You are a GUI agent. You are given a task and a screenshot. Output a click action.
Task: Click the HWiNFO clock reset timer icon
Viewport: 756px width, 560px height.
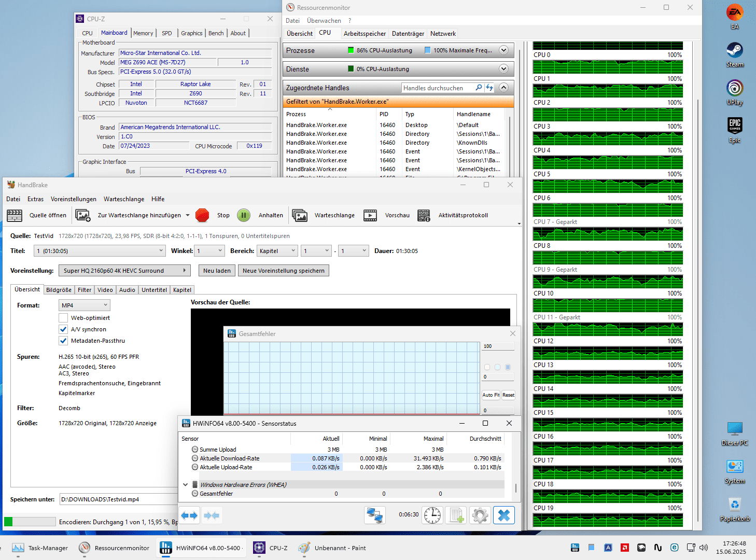(432, 515)
